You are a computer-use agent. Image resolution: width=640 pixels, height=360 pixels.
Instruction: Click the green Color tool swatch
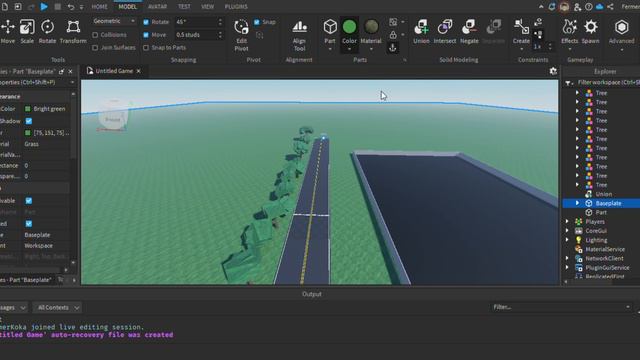349,27
